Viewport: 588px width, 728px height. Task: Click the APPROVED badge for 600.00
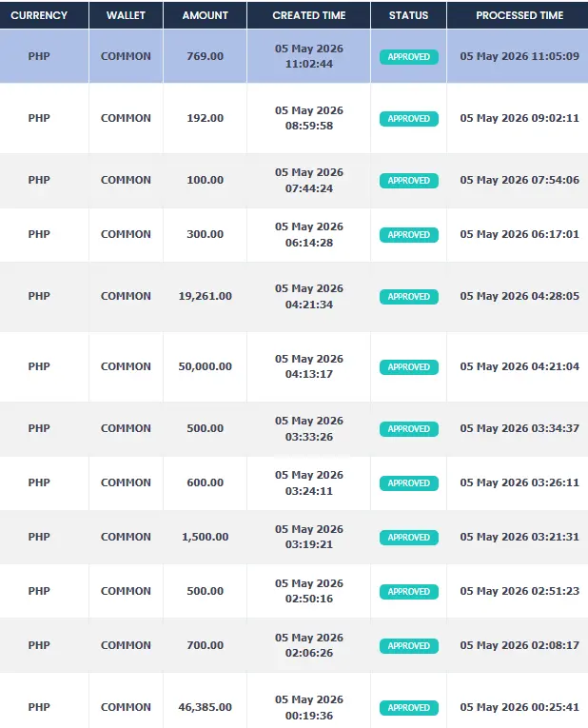click(x=409, y=483)
